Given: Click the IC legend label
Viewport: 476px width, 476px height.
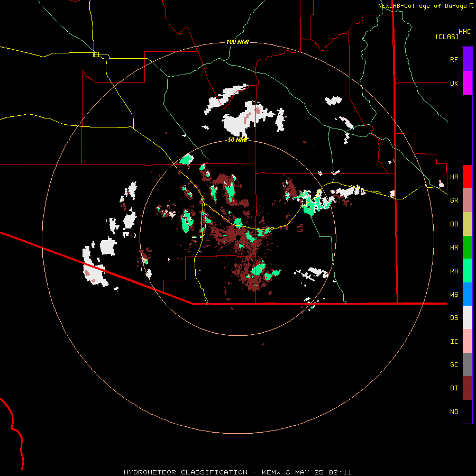Looking at the screenshot, I should 454,342.
